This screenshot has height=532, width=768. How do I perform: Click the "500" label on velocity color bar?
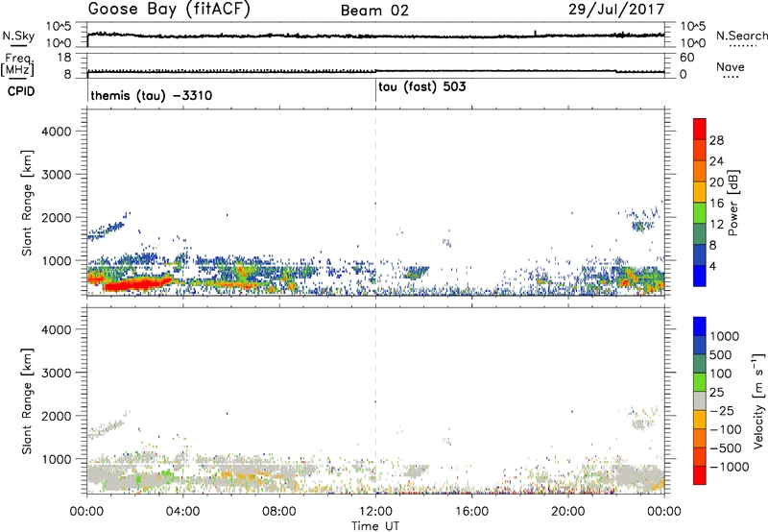point(721,354)
